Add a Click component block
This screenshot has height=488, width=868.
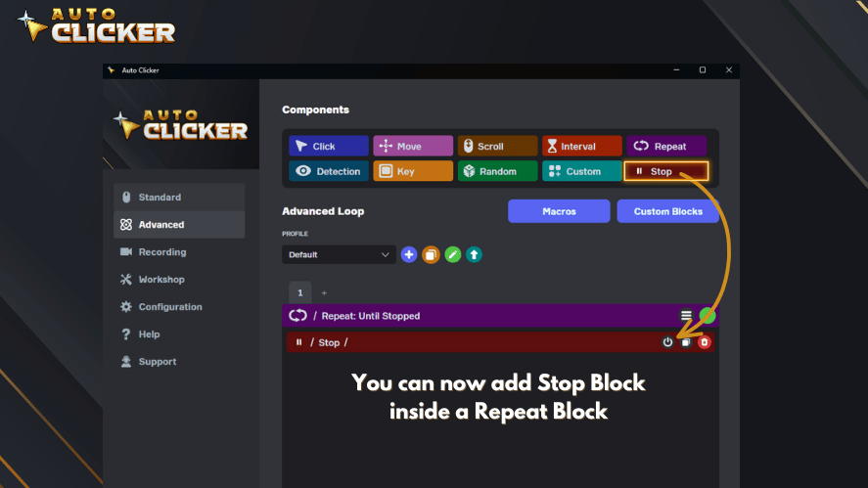328,146
